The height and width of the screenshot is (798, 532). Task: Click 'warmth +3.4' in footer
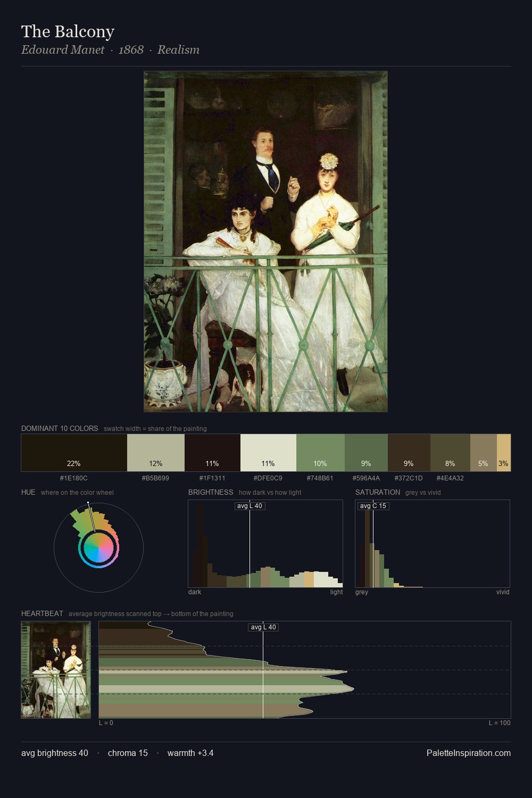point(190,753)
